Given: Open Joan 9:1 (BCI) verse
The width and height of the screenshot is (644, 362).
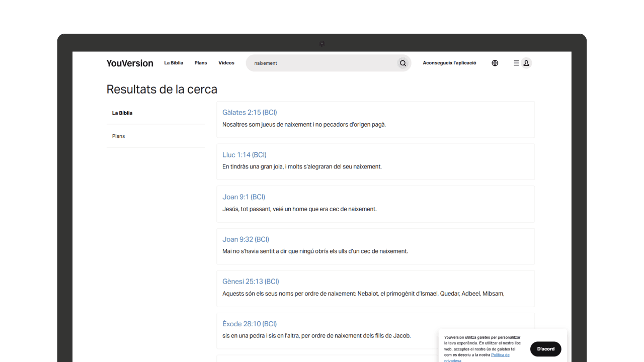Looking at the screenshot, I should (x=244, y=197).
